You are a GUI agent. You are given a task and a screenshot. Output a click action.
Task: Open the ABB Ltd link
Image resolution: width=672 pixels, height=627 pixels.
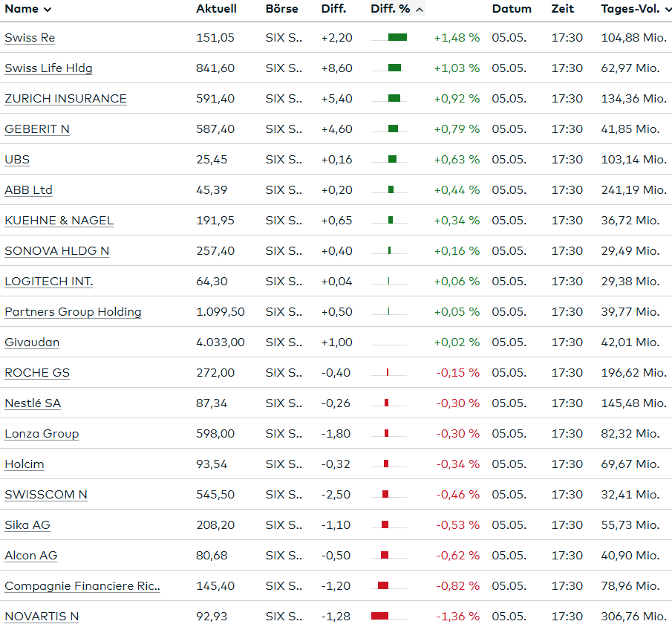pyautogui.click(x=28, y=190)
